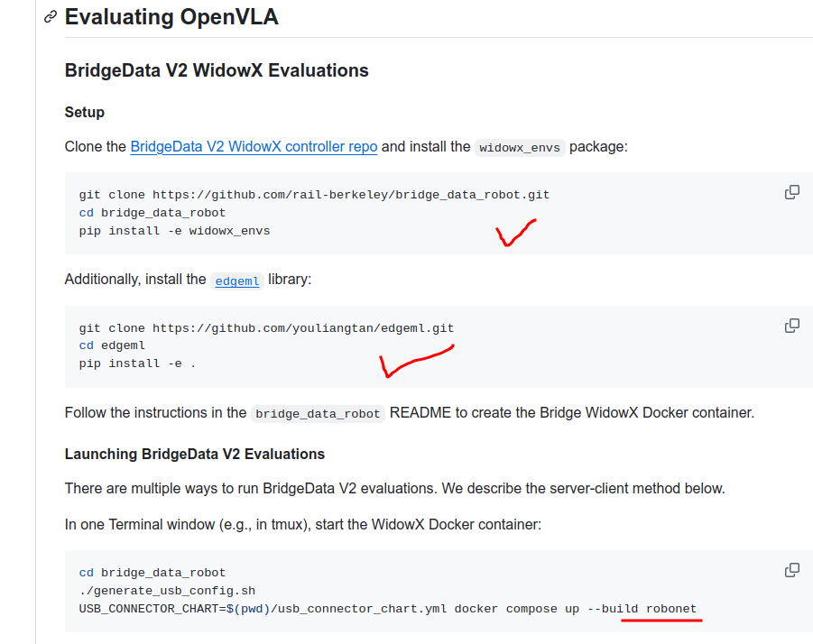
Task: Click the anchor link icon beside Evaluating OpenVLA
Action: (50, 16)
